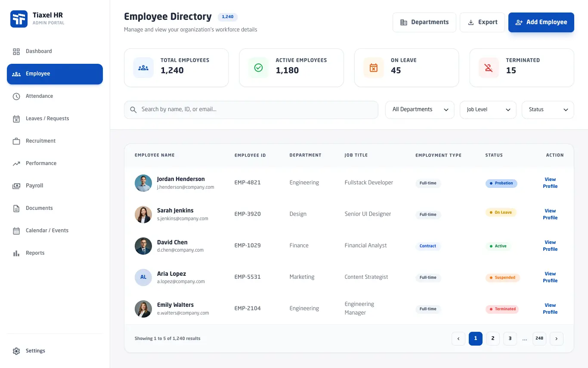Click the Attendance clock icon
This screenshot has width=588, height=368.
pyautogui.click(x=16, y=97)
